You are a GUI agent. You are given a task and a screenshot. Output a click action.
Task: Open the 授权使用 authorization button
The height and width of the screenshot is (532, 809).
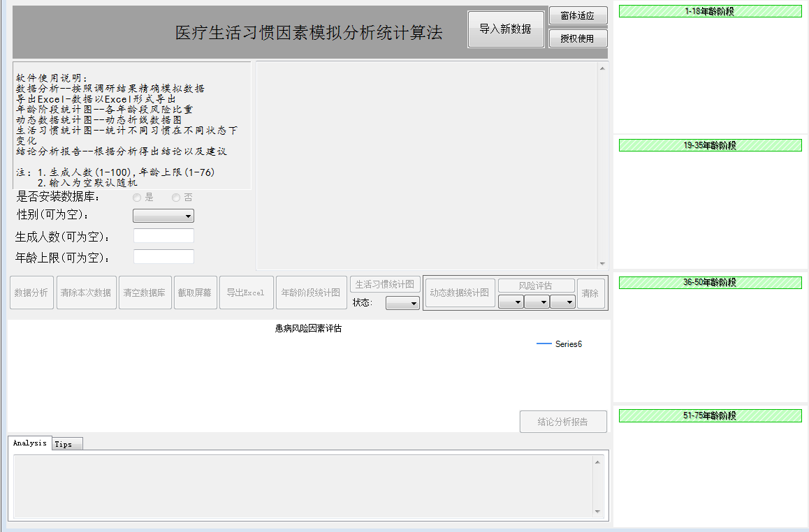[x=577, y=38]
